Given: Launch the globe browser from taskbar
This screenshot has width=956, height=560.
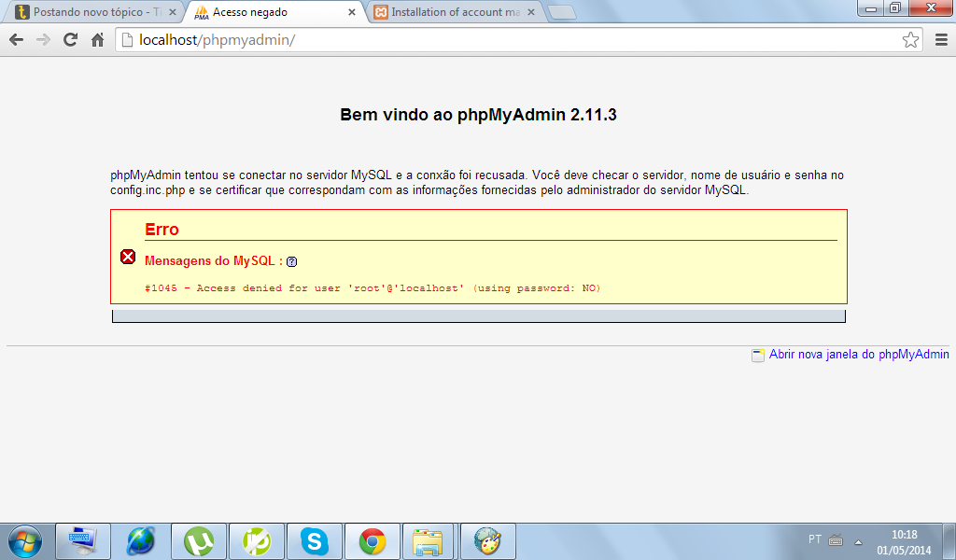Looking at the screenshot, I should pos(141,541).
